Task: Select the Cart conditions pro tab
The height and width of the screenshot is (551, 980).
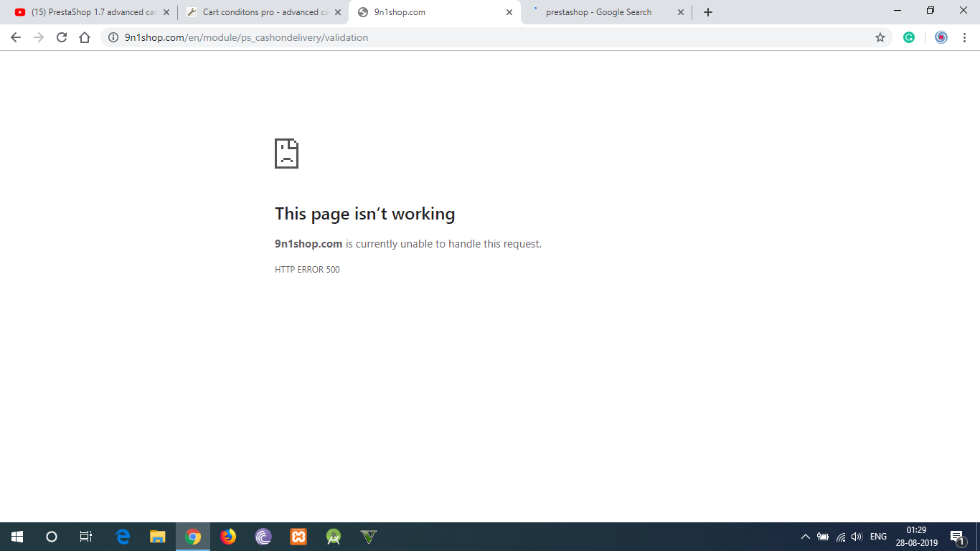Action: [258, 11]
